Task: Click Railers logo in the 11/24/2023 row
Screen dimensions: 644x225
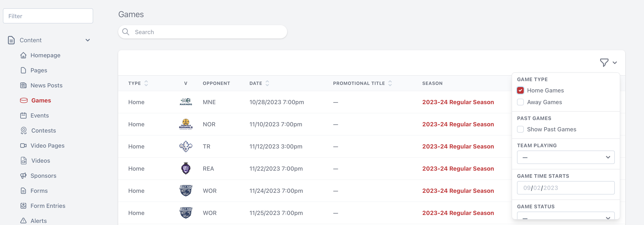Action: 186,191
